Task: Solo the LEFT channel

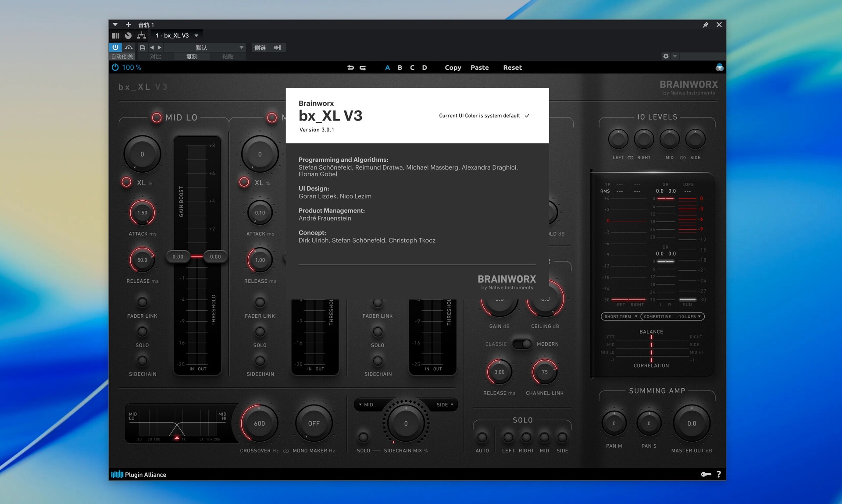Action: tap(508, 437)
